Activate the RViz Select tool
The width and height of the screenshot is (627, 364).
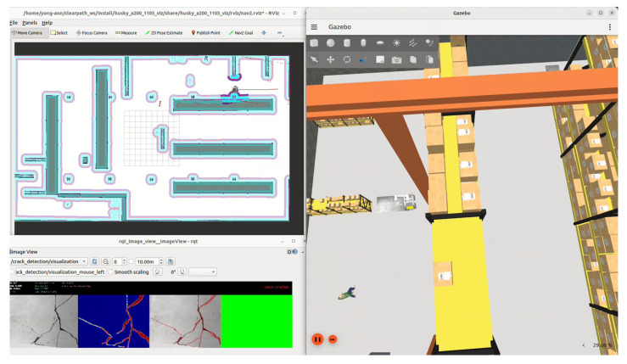click(59, 33)
